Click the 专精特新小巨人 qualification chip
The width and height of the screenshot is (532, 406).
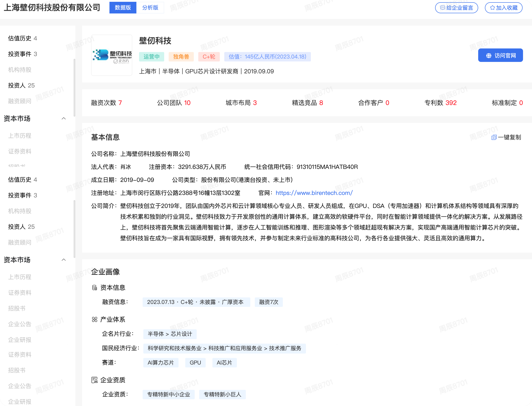pos(222,394)
